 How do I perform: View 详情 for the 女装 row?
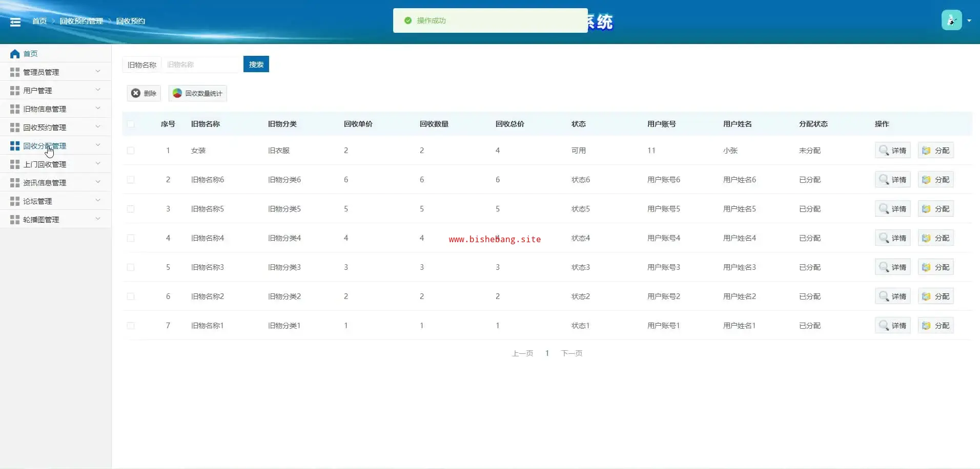tap(892, 151)
